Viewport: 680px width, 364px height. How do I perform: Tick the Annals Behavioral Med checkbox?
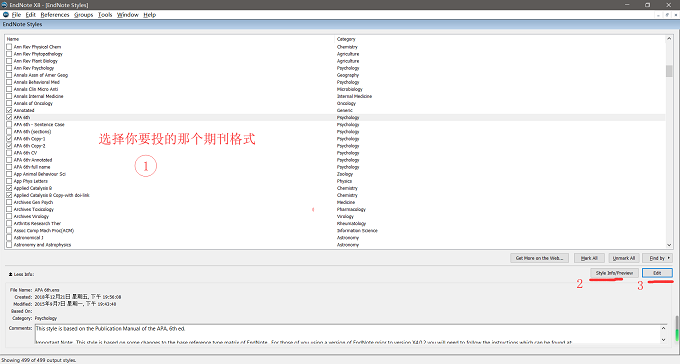9,82
